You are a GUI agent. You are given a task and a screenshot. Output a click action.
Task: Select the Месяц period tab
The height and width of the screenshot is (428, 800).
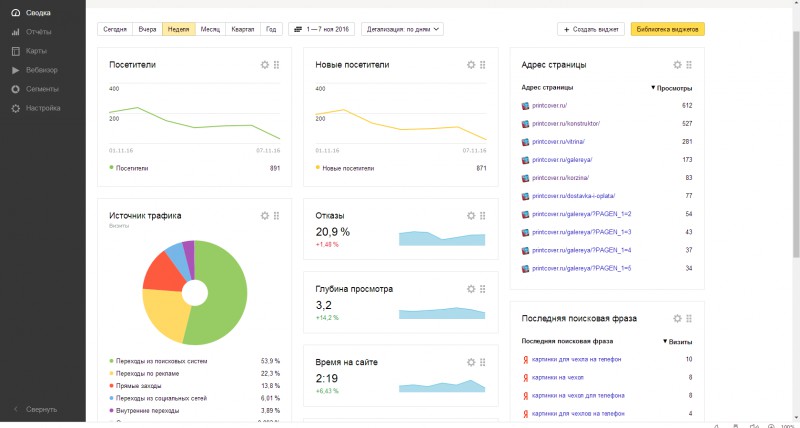[x=210, y=29]
